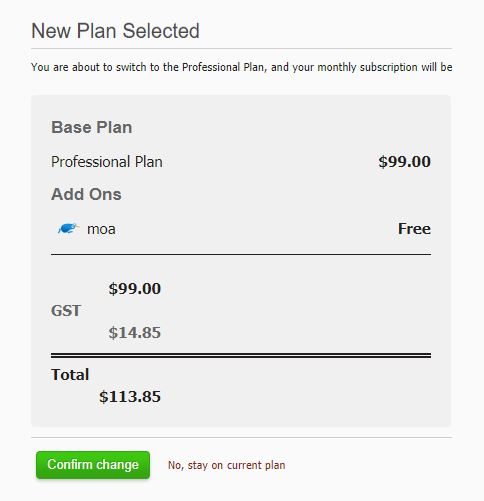Click the rule under New Plan Selected
Viewport: 484px width, 501px height.
[x=242, y=49]
